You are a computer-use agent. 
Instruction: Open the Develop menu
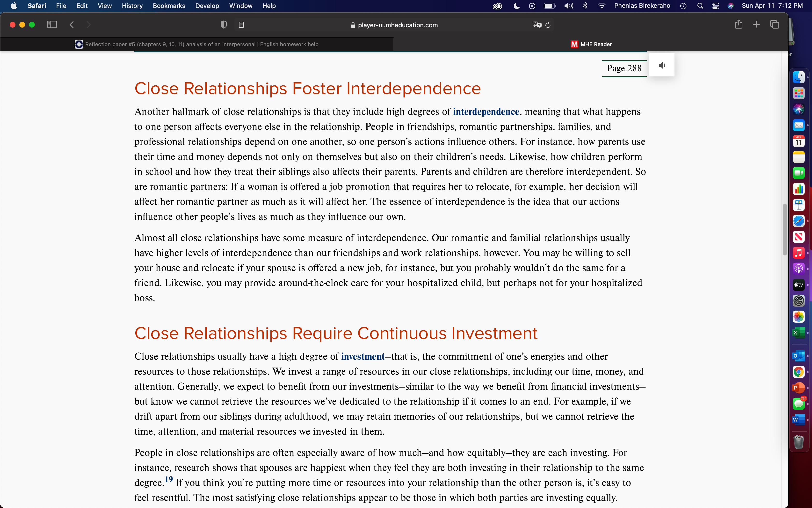(x=207, y=6)
